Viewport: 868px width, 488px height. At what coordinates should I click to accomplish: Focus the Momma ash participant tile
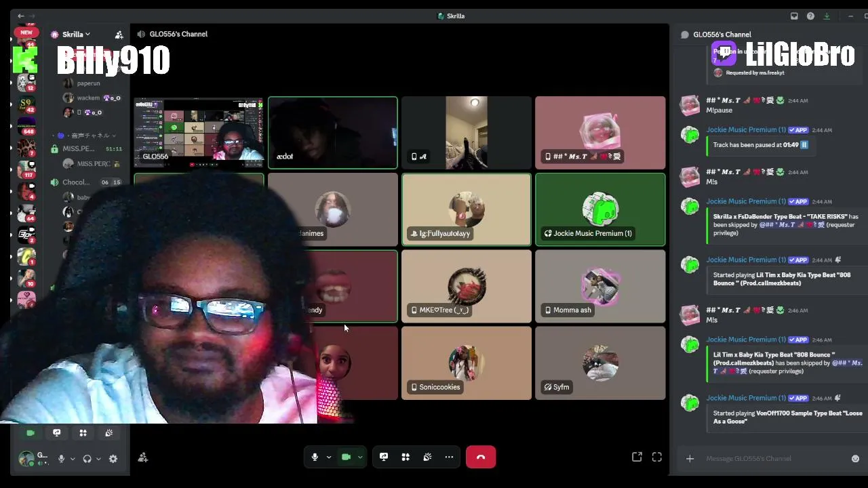[600, 286]
